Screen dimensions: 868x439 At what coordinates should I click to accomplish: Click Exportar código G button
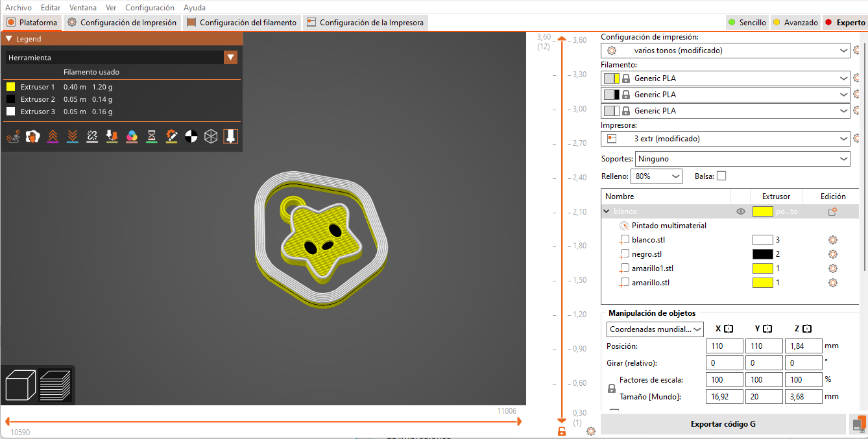[723, 424]
